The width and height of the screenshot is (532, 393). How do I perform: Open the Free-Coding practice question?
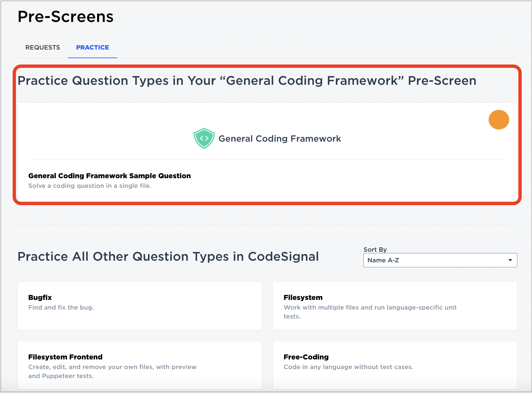tap(306, 357)
